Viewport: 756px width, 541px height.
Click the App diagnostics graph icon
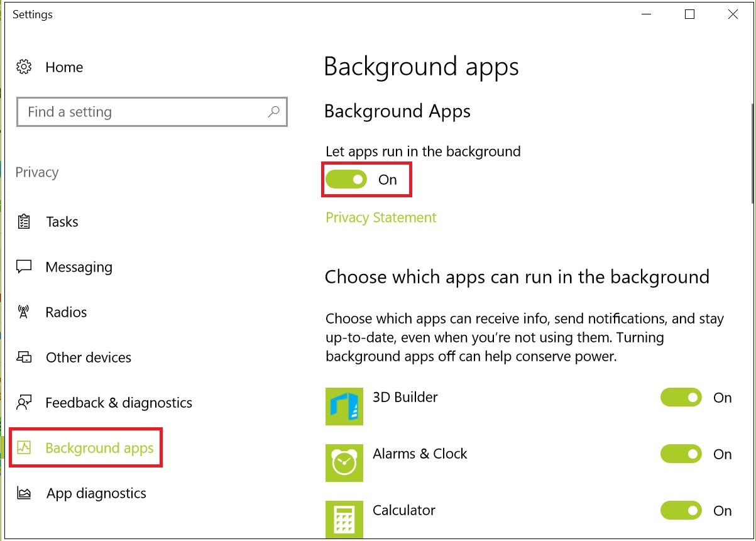24,493
